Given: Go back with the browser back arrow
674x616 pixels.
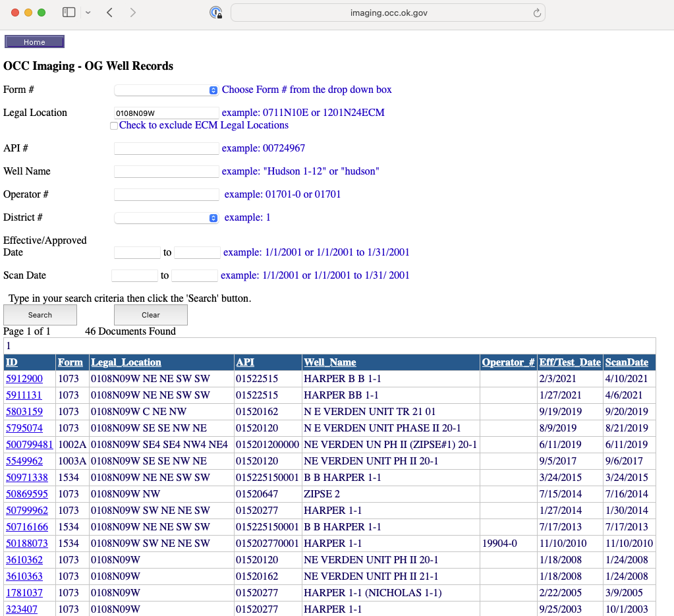Looking at the screenshot, I should (109, 13).
